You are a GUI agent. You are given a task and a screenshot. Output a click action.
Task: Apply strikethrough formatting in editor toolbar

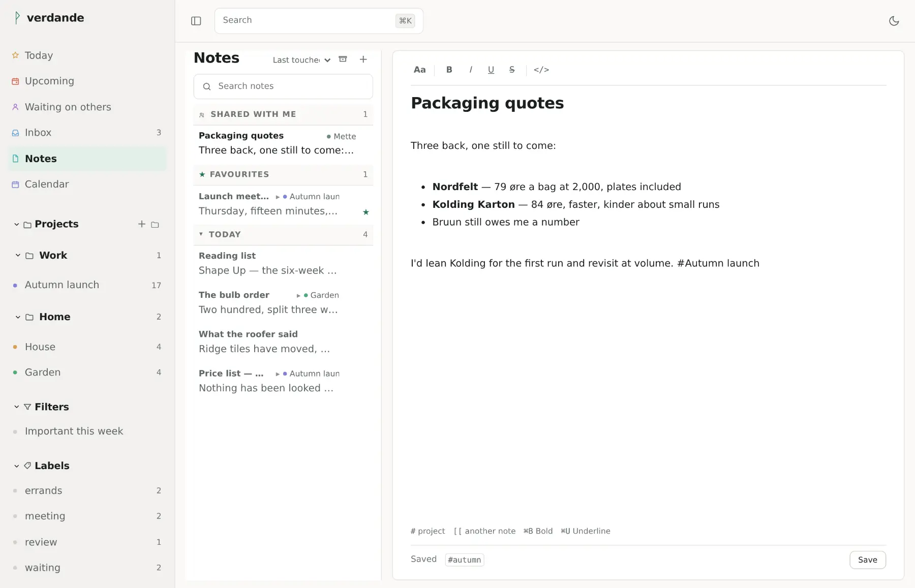point(512,70)
